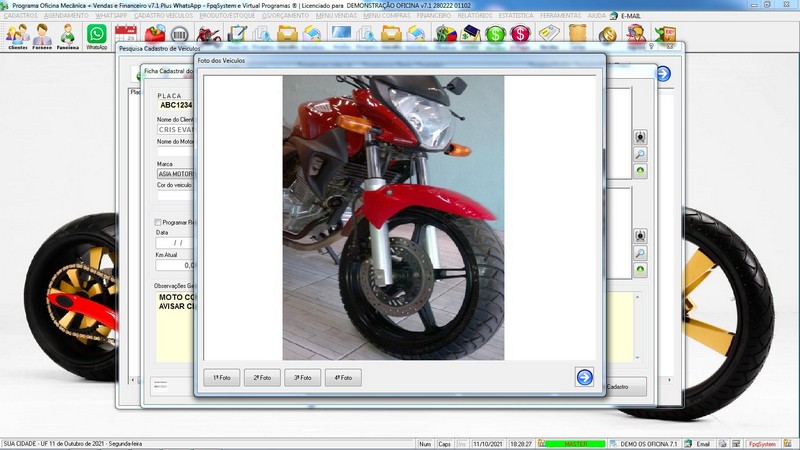Click the Cadastro button behind photo dialog

pyautogui.click(x=626, y=387)
